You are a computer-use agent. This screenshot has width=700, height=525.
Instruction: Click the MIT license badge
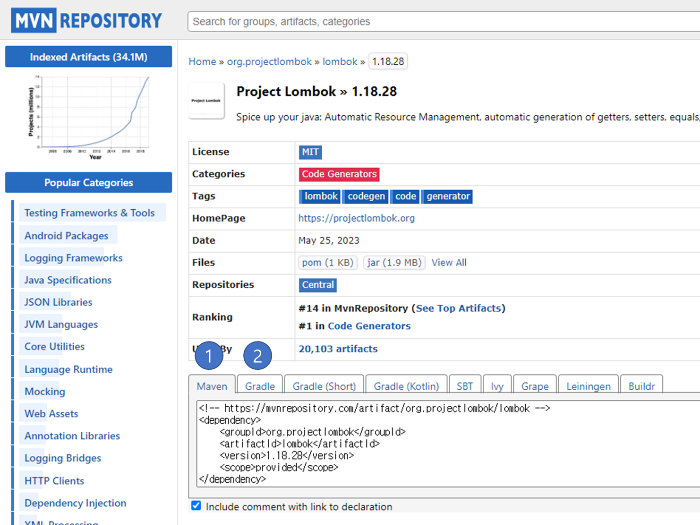coord(310,152)
